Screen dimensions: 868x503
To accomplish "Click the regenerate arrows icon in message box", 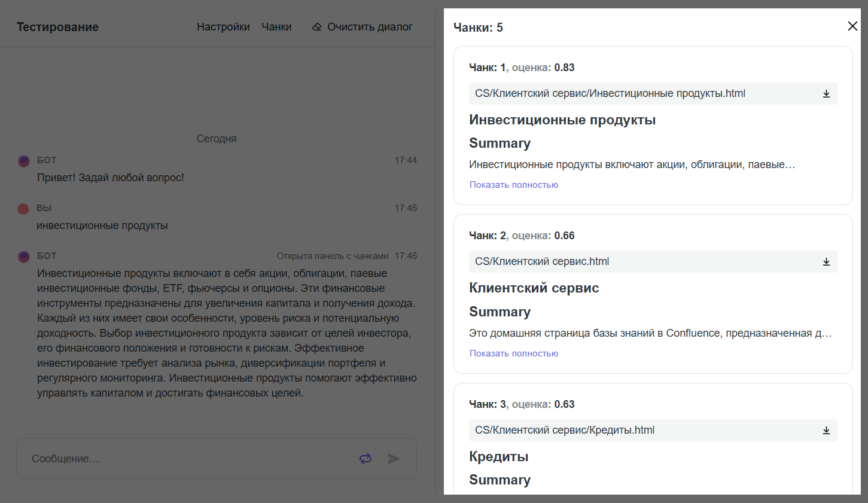I will pos(366,459).
